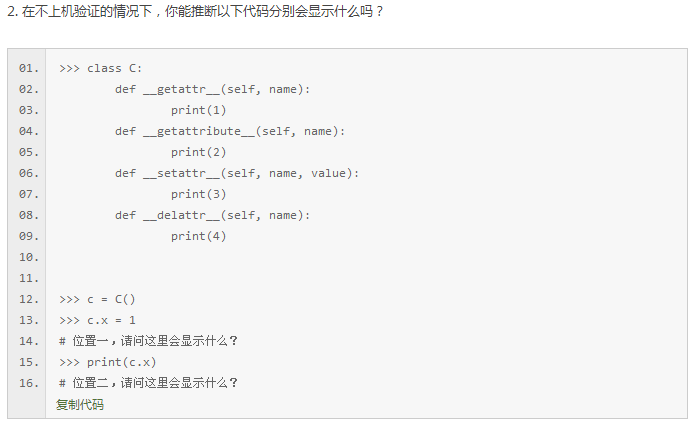Click the print(4) statement
Viewport: 695px width, 423px height.
click(x=199, y=236)
